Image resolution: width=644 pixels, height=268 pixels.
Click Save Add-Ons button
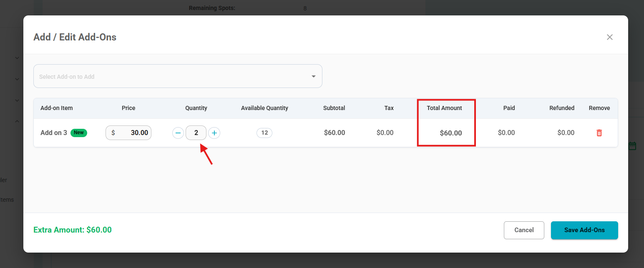pyautogui.click(x=584, y=230)
